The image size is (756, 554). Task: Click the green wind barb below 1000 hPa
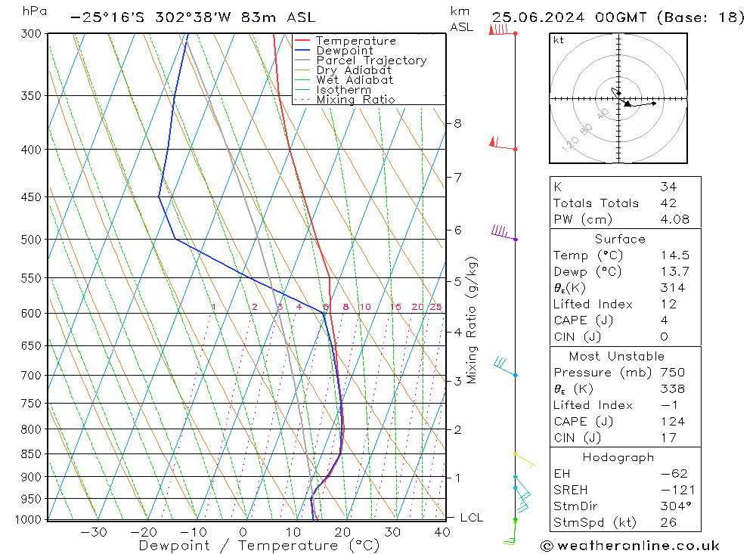(x=510, y=532)
